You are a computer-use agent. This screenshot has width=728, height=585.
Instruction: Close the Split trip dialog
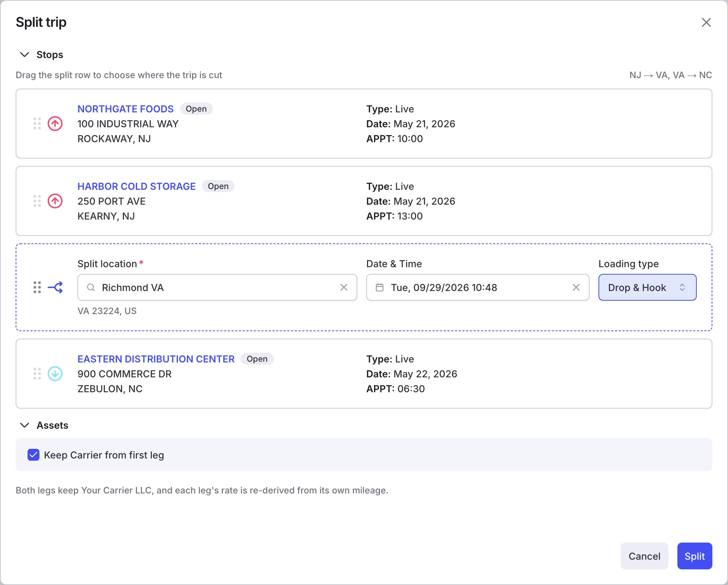706,22
